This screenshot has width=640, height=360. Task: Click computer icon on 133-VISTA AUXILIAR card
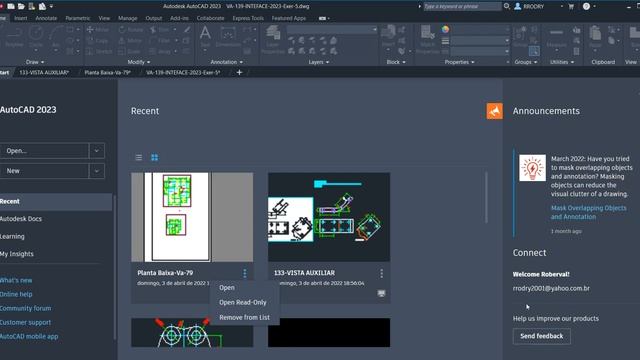click(x=381, y=293)
